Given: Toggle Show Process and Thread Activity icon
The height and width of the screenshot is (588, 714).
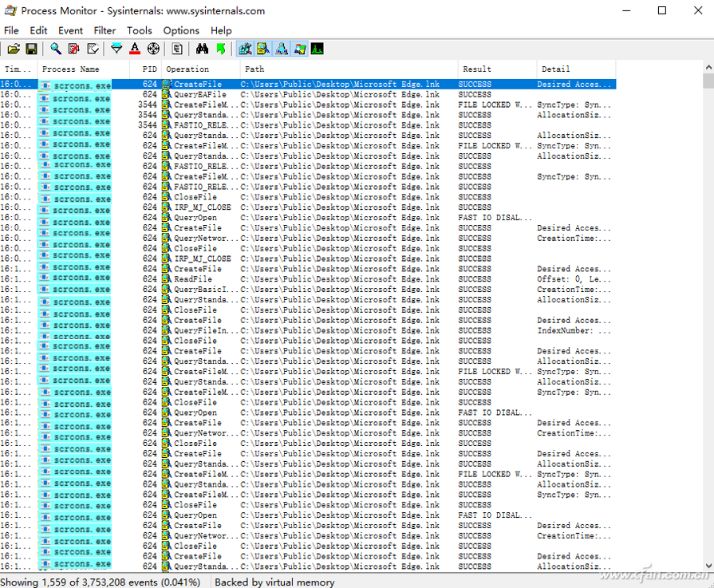Looking at the screenshot, I should tap(300, 49).
